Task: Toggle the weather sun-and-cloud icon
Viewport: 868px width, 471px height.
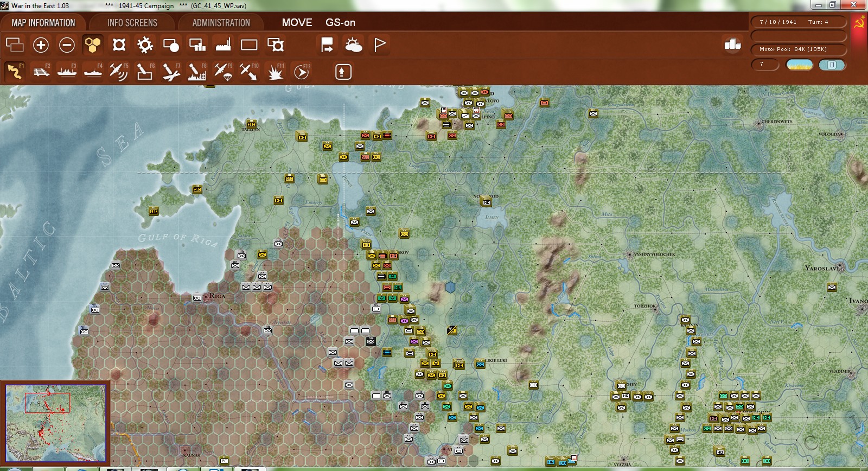Action: pyautogui.click(x=353, y=45)
